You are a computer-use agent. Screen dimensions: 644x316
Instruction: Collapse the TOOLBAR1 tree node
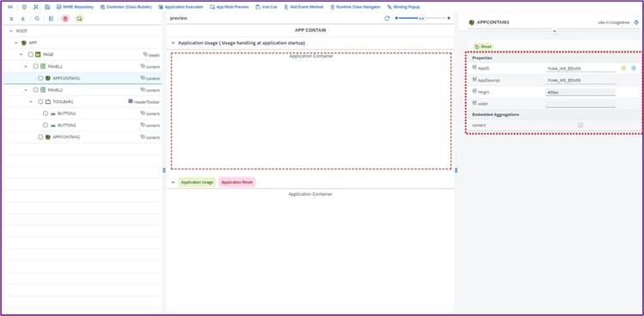[x=31, y=102]
